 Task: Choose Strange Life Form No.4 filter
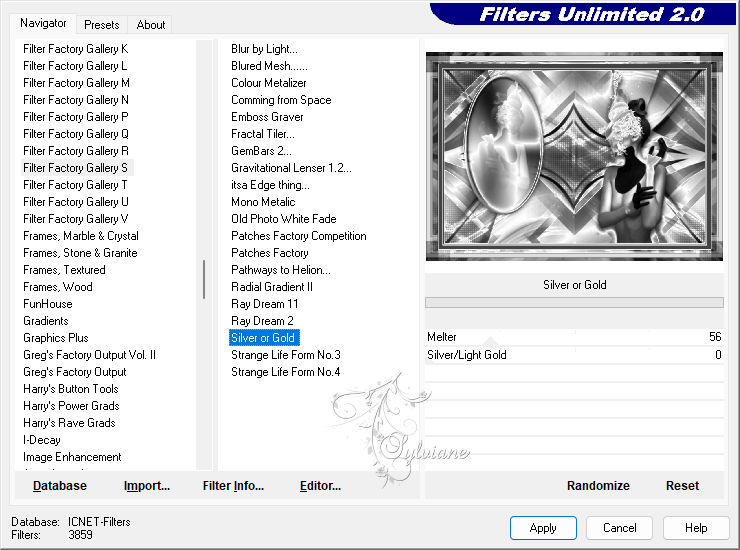point(286,372)
